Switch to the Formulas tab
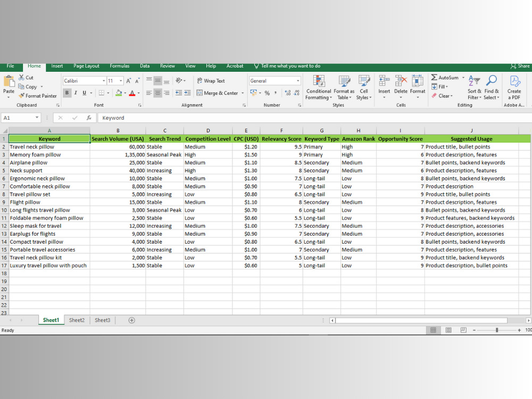 pos(119,66)
